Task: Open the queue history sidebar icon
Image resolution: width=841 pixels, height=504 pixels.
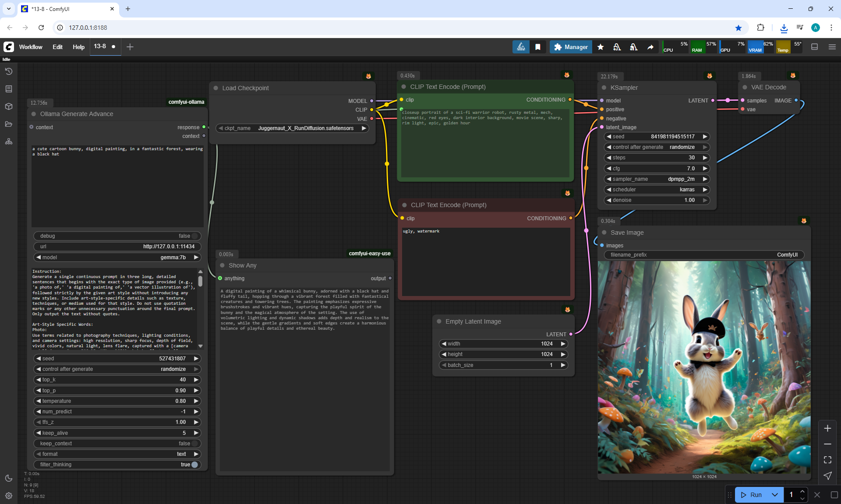Action: (9, 71)
